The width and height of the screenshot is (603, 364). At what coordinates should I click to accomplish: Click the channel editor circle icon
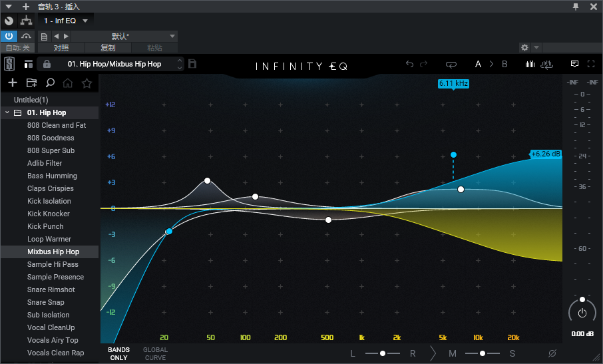[9, 21]
